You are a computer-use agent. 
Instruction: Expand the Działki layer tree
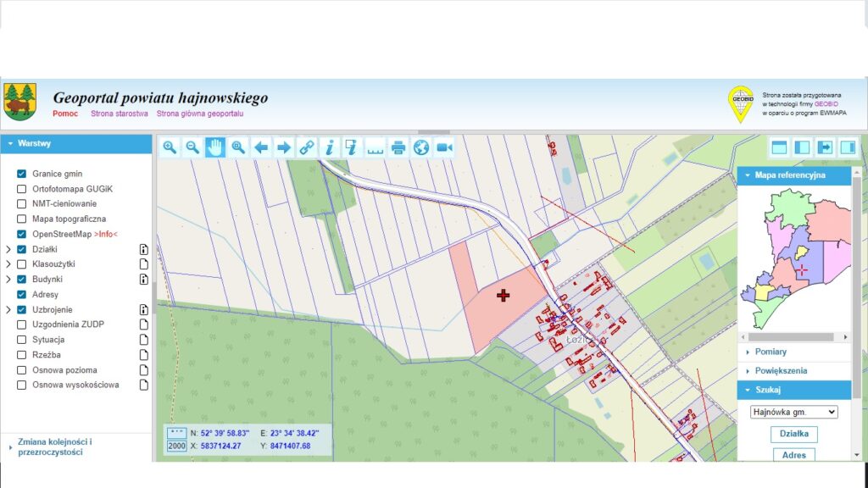[8, 249]
